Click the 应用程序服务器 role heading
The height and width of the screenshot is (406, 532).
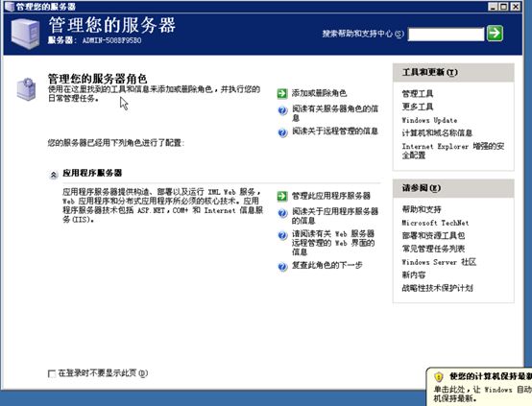[x=92, y=173]
